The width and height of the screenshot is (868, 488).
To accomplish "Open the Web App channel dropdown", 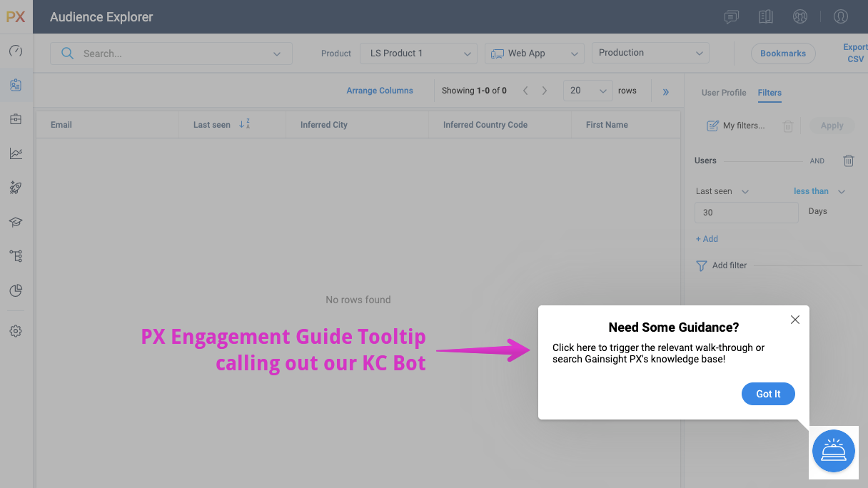I will pyautogui.click(x=534, y=54).
